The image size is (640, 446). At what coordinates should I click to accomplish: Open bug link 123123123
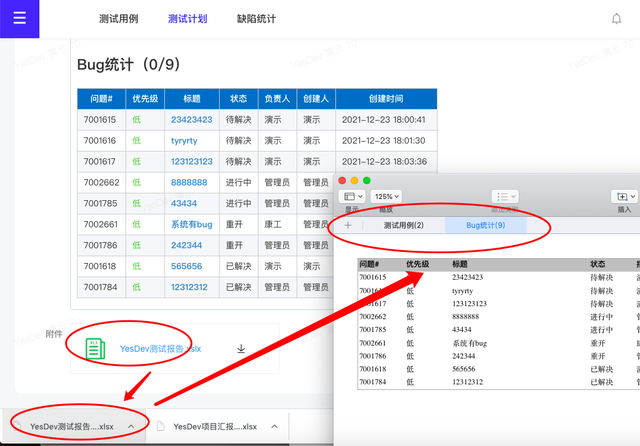tap(191, 162)
